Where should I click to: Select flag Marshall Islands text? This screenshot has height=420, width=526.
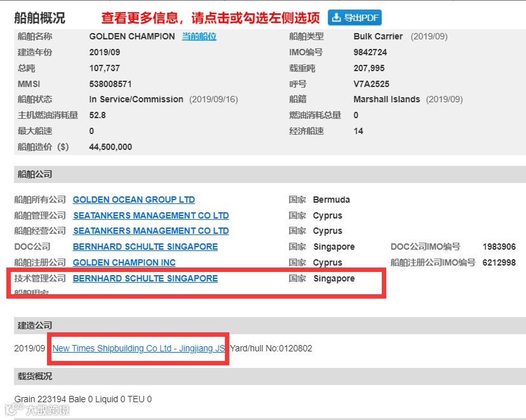point(387,99)
